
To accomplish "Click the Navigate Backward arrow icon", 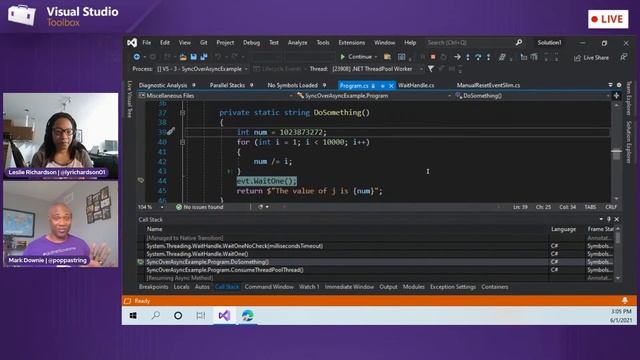I will (137, 57).
